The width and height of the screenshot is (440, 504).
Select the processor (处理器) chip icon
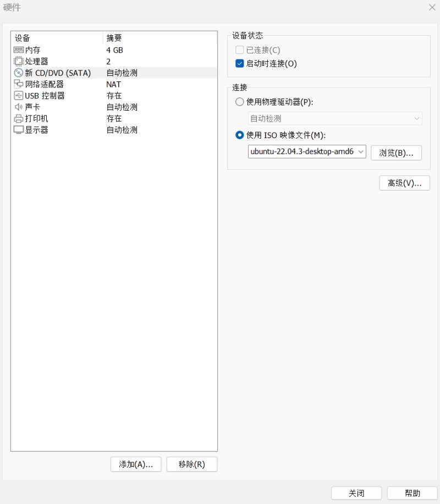[x=18, y=61]
